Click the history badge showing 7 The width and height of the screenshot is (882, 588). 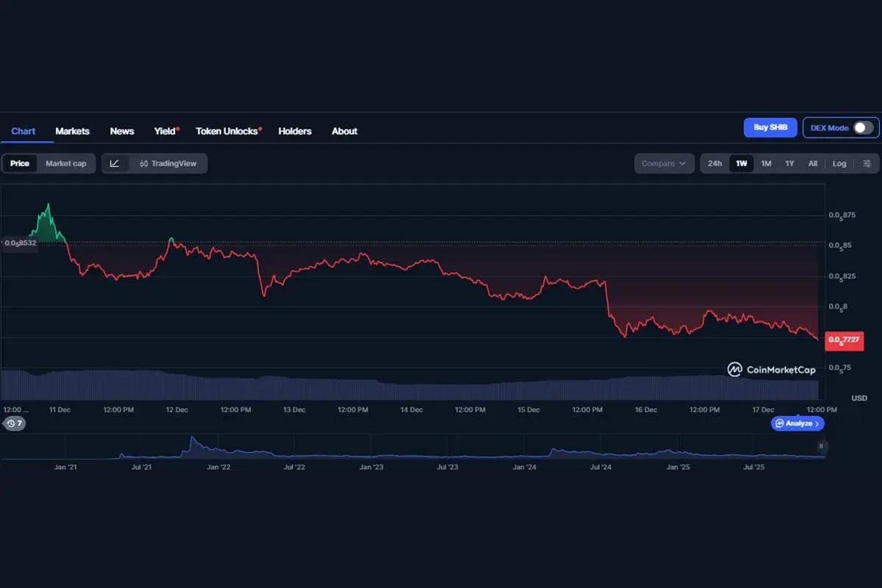13,423
